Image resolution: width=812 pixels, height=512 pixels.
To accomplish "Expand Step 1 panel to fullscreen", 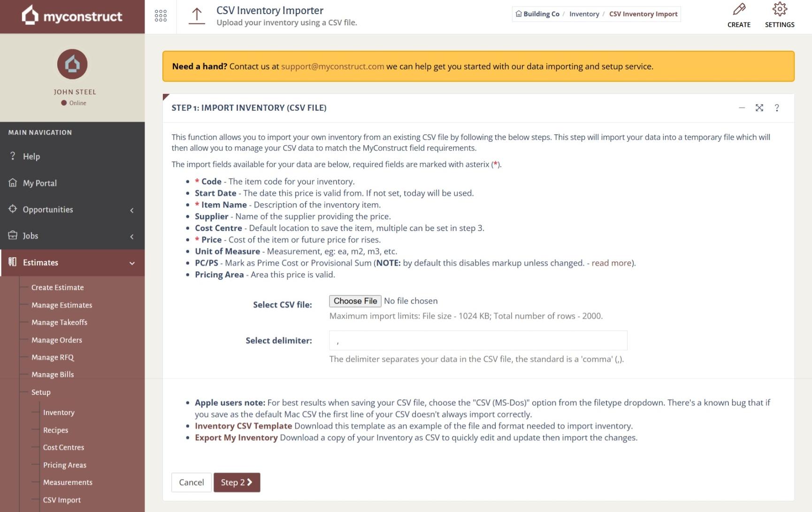I will click(759, 108).
